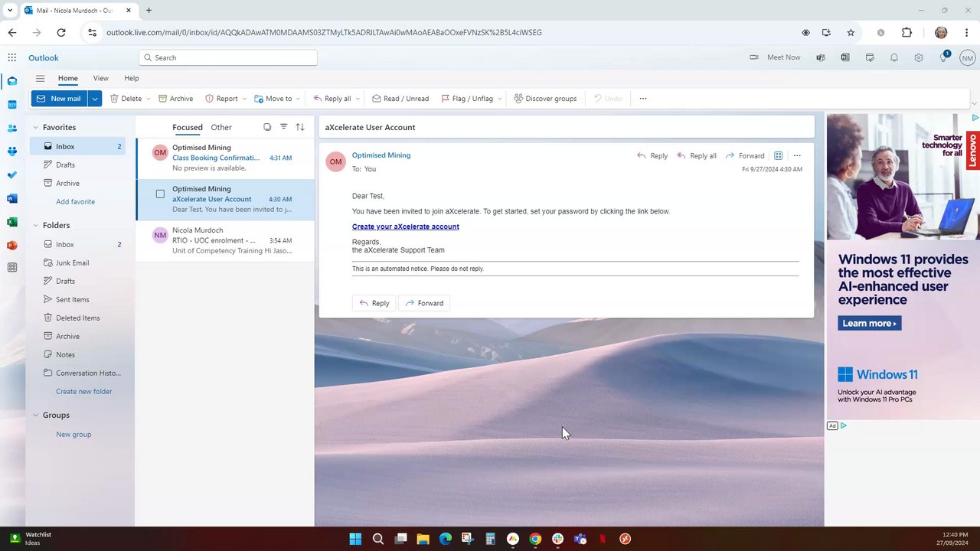This screenshot has height=551, width=980.
Task: Show the Other inbox tab
Action: (221, 128)
